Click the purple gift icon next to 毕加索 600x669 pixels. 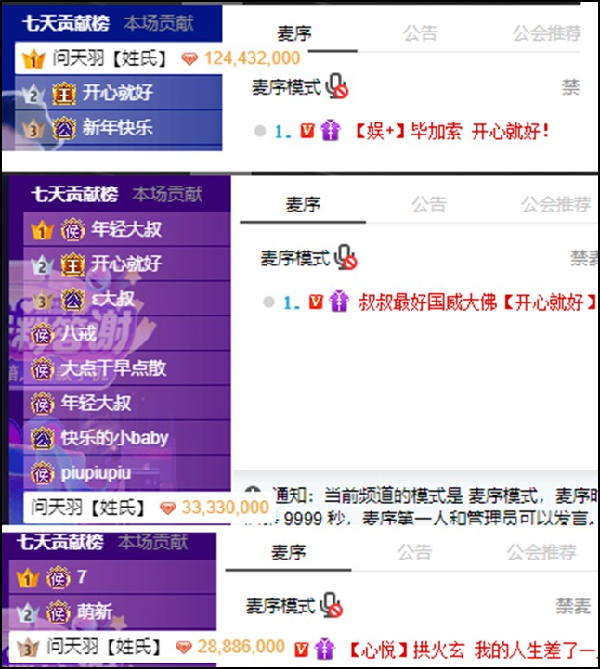(x=330, y=131)
